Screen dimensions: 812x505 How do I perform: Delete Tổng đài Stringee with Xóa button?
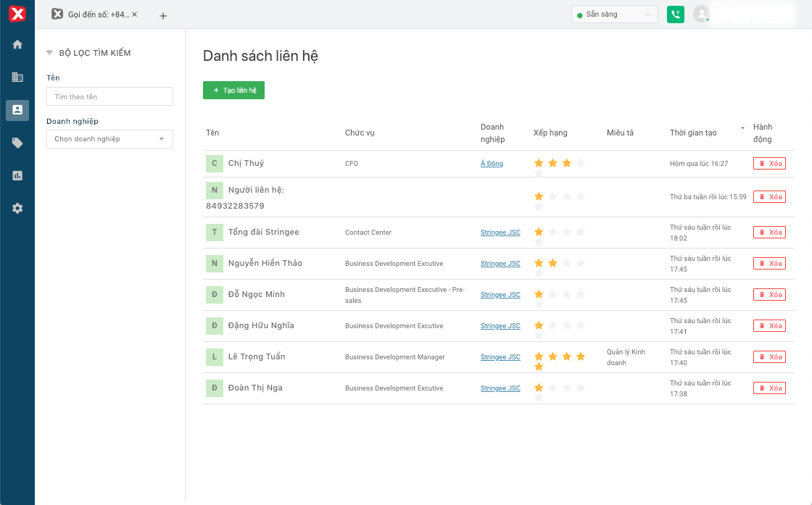769,233
